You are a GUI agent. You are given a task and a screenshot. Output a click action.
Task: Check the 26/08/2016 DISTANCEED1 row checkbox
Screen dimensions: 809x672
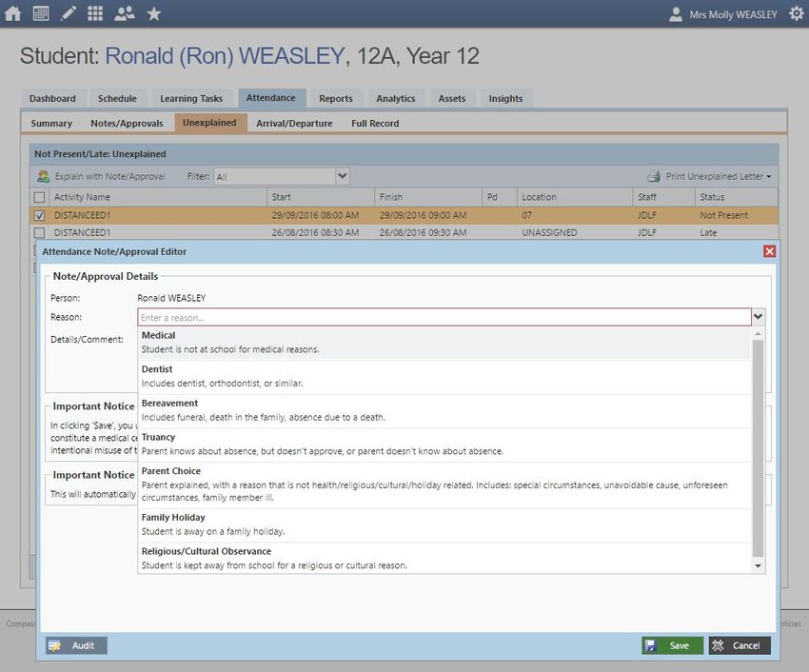39,233
